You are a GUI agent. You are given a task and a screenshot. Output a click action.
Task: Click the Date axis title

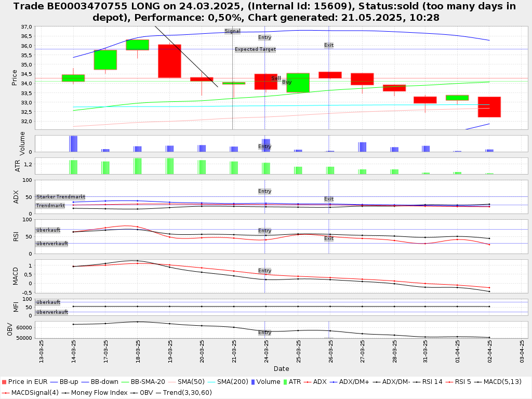[x=281, y=369]
